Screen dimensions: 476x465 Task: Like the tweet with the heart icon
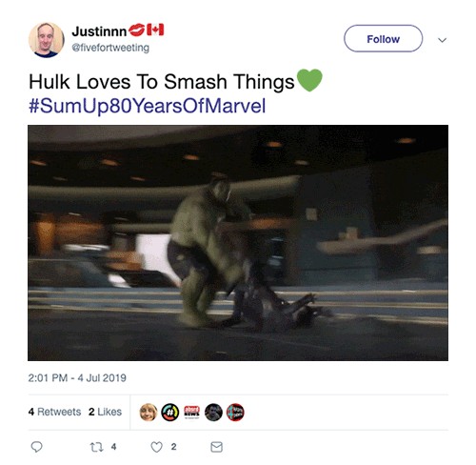click(156, 447)
